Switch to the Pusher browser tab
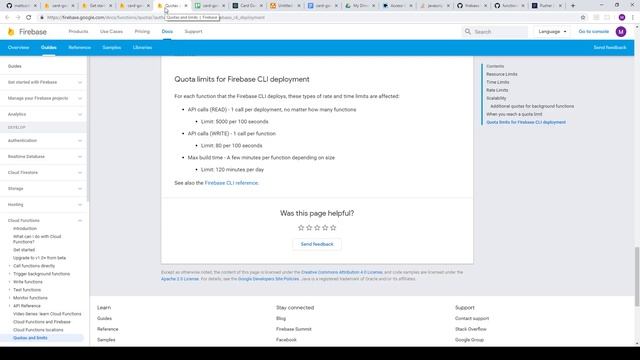 pos(546,6)
